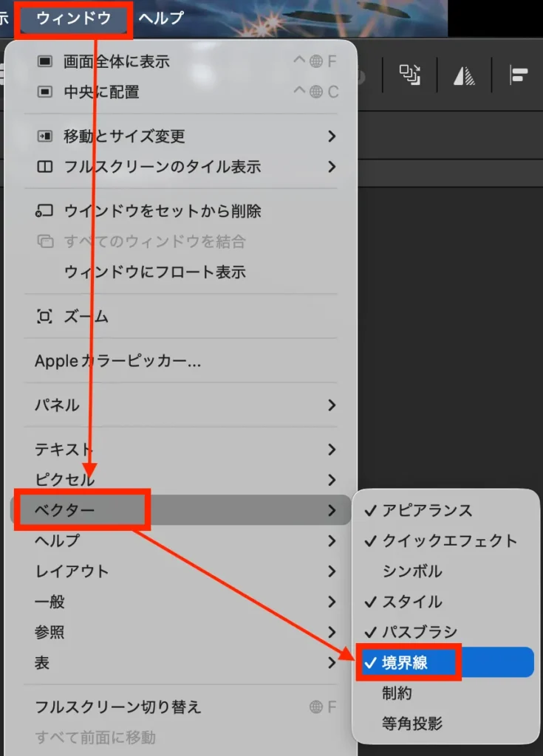
Task: Expand the 一般 submenu arrow
Action: [x=332, y=602]
